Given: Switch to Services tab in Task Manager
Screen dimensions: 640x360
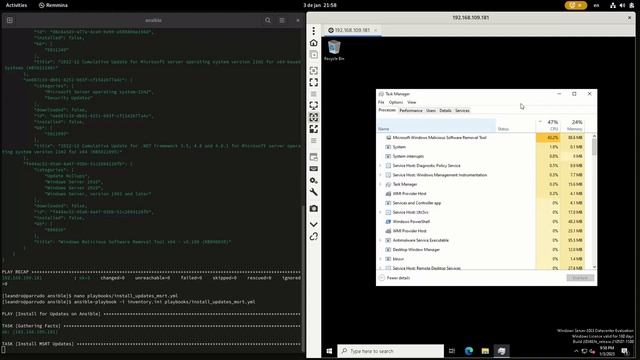Looking at the screenshot, I should click(462, 111).
